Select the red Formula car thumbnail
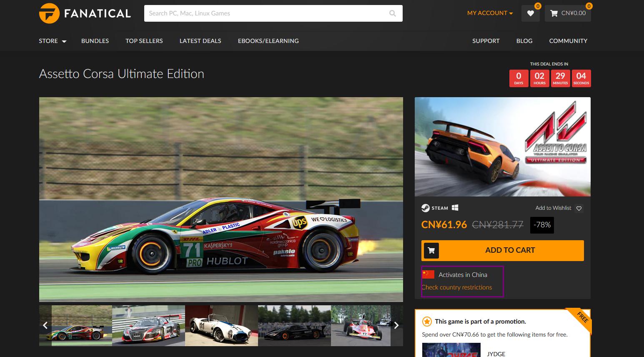 coord(361,325)
